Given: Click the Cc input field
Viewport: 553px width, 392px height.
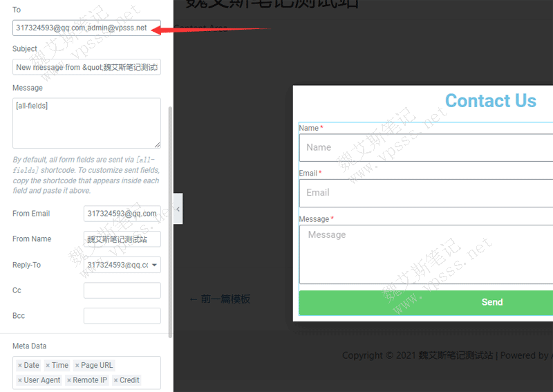Looking at the screenshot, I should [122, 290].
